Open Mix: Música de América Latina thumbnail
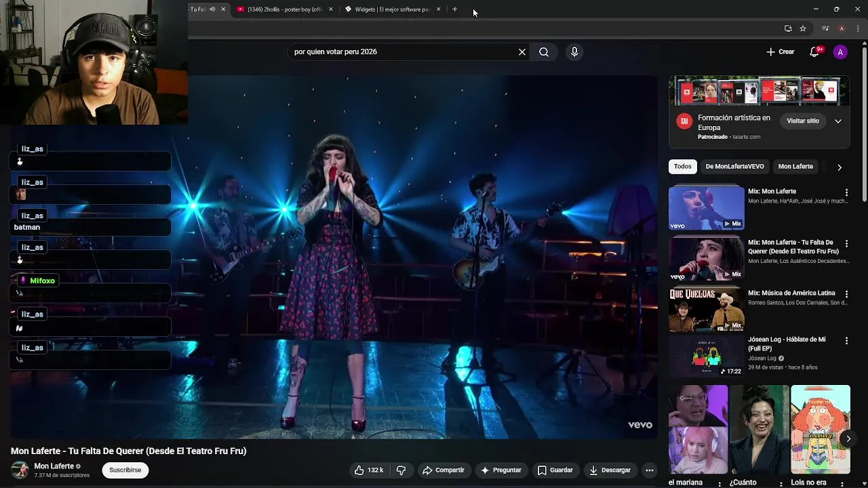Image resolution: width=868 pixels, height=488 pixels. click(707, 310)
